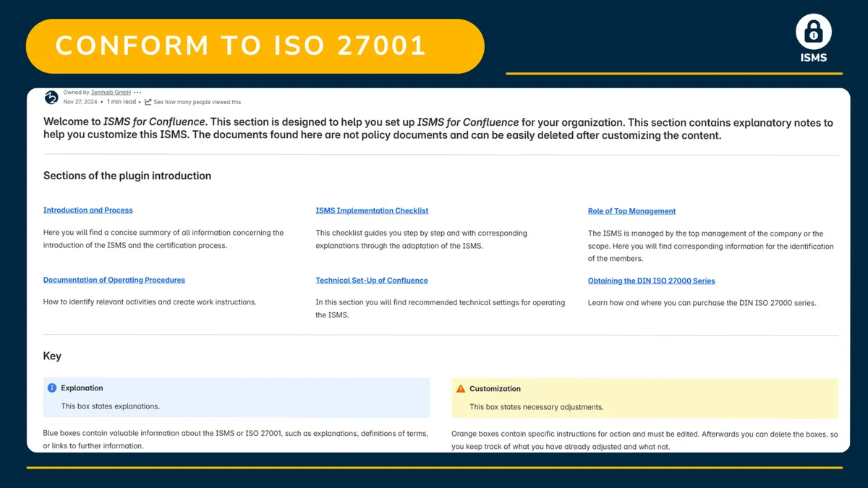Click the 'ISMS' label under the padlock
The height and width of the screenshot is (488, 868).
pyautogui.click(x=813, y=58)
